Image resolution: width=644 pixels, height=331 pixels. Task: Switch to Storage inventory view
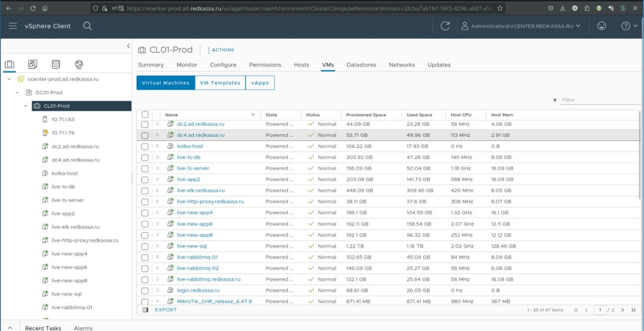[56, 65]
